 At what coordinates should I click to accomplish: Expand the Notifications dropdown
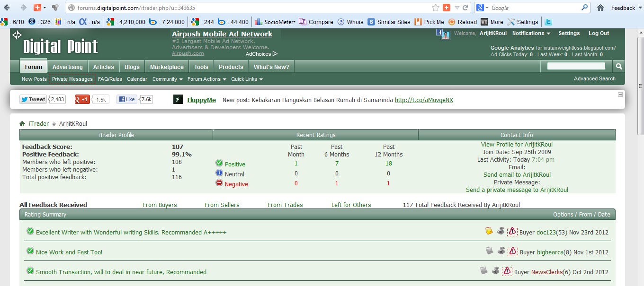coord(531,33)
